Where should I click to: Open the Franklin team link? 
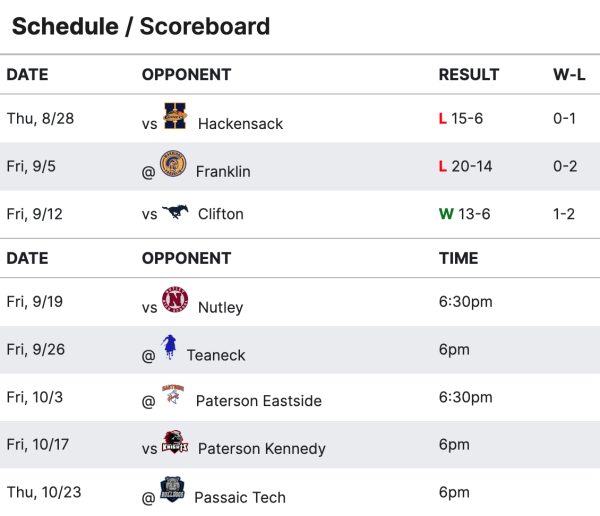(x=223, y=171)
